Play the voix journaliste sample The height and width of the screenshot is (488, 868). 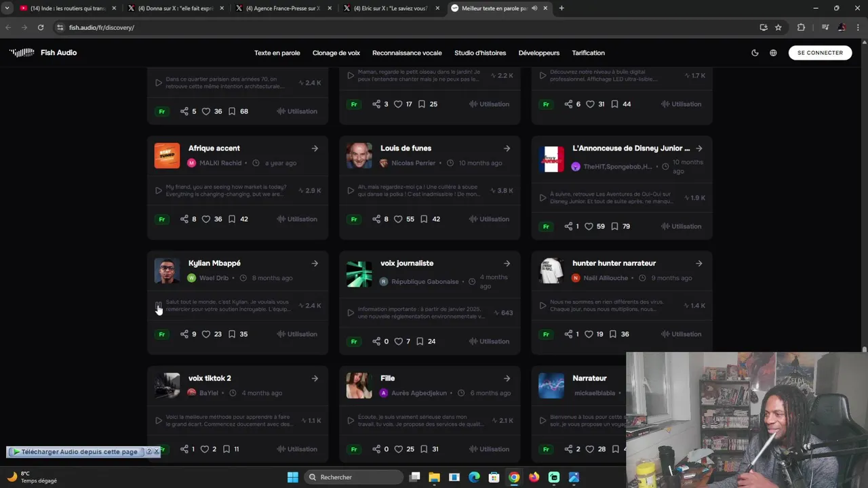(351, 312)
